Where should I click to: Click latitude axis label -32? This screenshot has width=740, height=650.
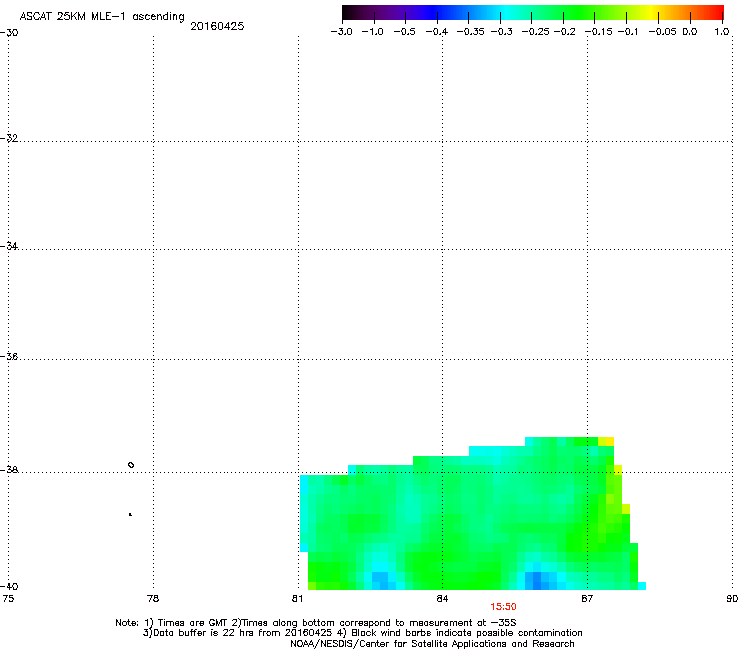(9, 138)
